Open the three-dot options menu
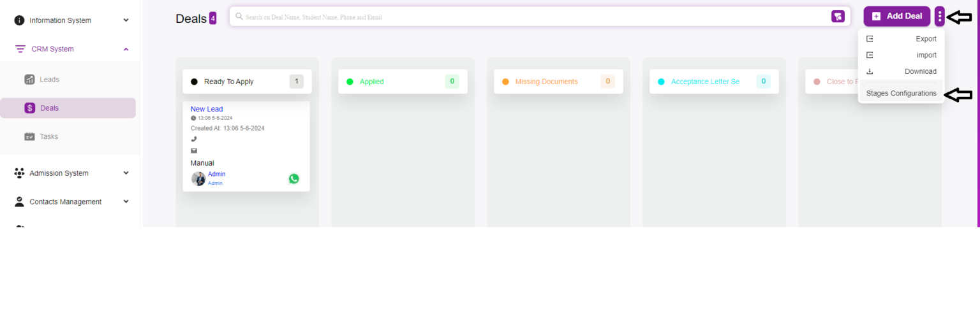The height and width of the screenshot is (330, 980). click(939, 17)
